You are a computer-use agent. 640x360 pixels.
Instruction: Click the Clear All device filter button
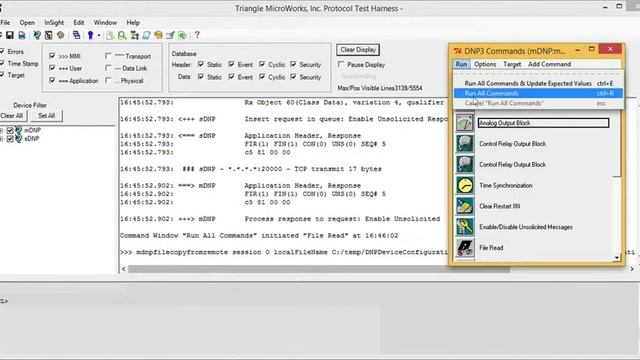(x=12, y=116)
